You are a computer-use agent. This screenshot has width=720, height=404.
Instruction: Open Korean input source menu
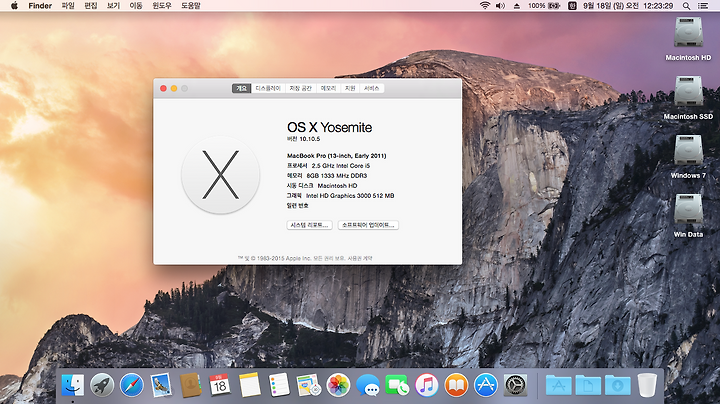point(572,6)
